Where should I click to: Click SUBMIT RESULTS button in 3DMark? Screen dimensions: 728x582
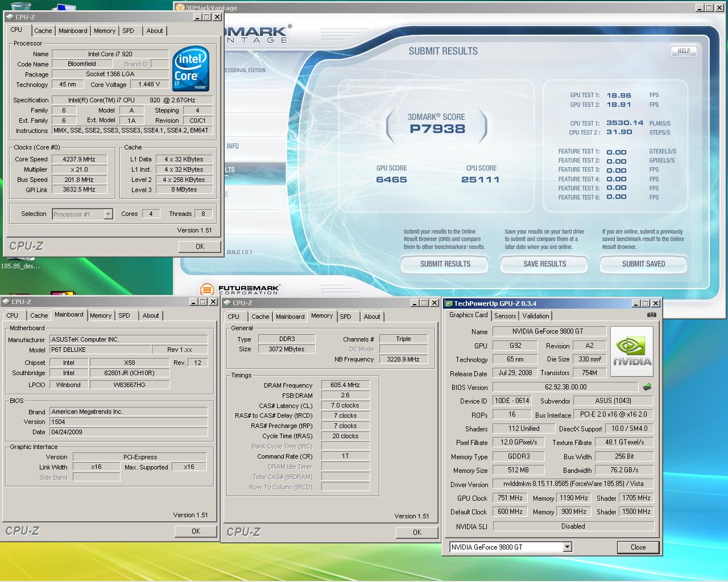[x=445, y=264]
